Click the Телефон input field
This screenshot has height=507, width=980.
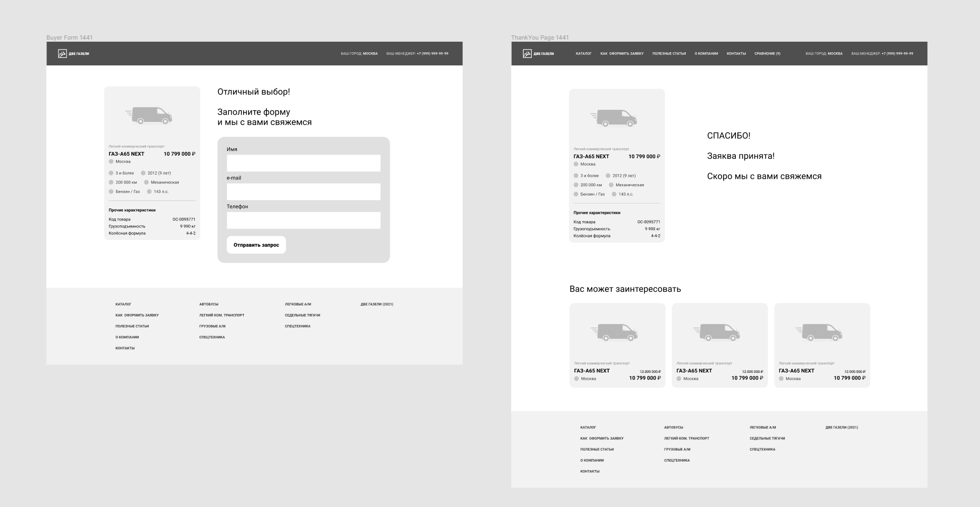[303, 220]
